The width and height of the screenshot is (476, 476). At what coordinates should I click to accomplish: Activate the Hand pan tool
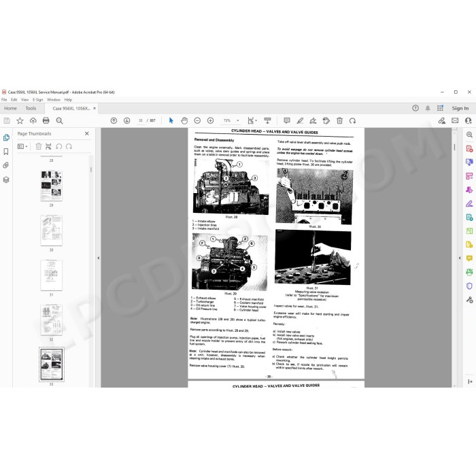coord(184,121)
